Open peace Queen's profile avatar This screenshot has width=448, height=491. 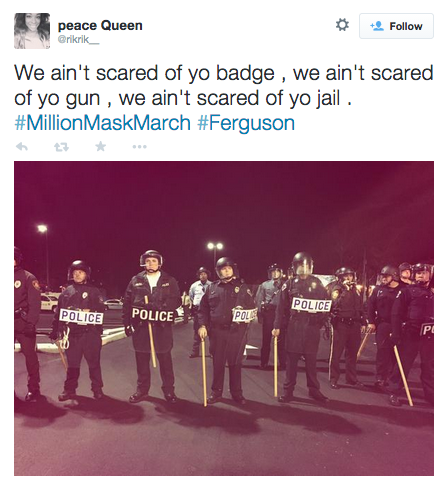32,31
